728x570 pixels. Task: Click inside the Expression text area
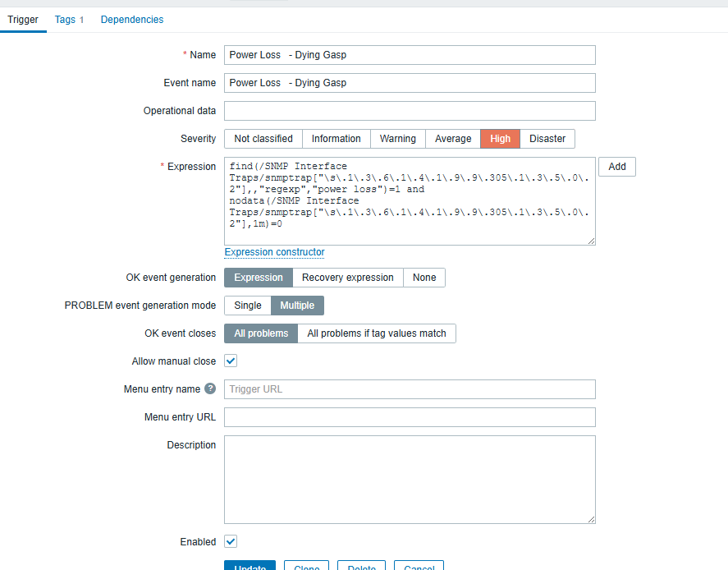click(410, 200)
